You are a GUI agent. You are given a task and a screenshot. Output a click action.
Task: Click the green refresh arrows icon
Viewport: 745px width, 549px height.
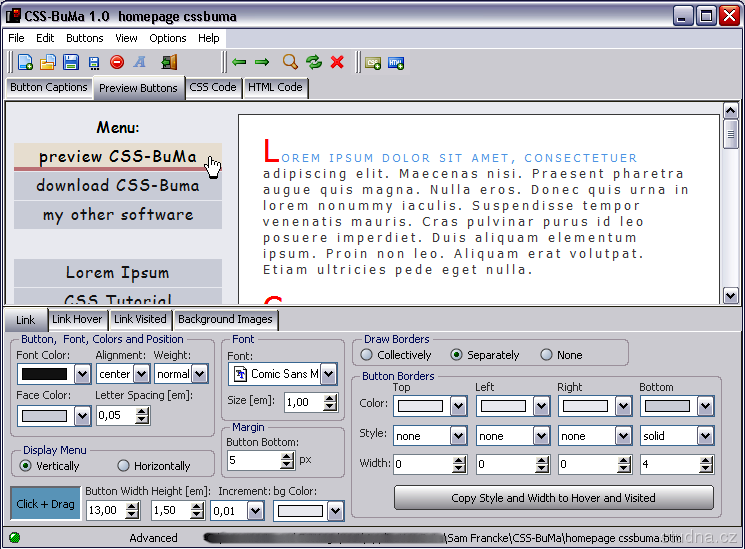(x=314, y=62)
